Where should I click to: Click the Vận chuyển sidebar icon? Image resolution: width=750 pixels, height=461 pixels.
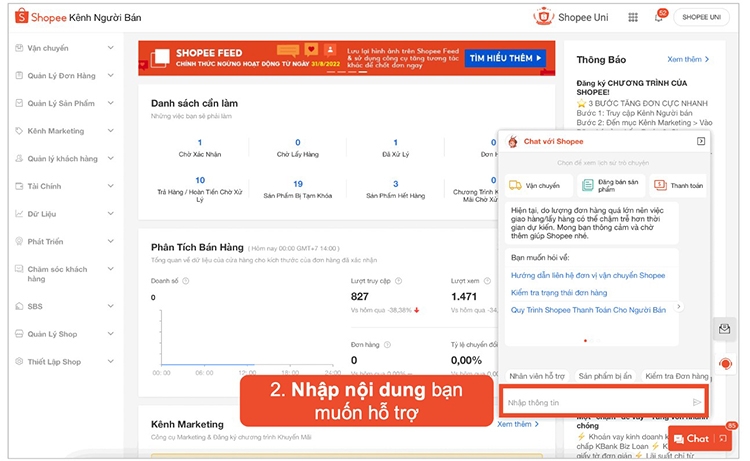pyautogui.click(x=19, y=48)
